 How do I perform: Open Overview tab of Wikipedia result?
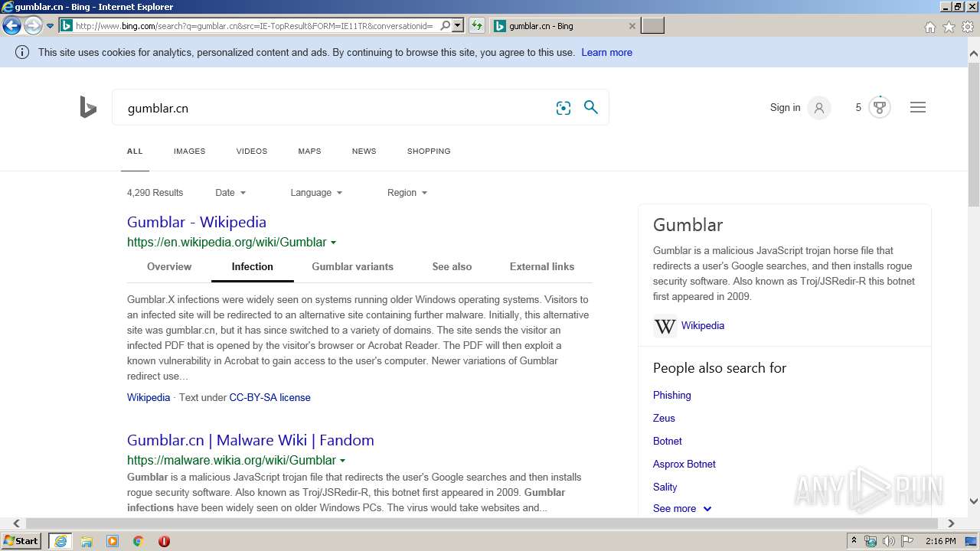point(169,266)
